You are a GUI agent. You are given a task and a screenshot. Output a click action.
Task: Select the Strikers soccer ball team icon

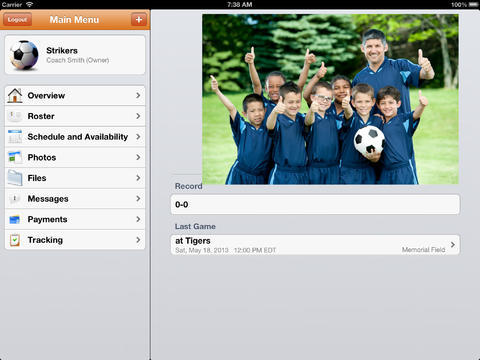[24, 55]
